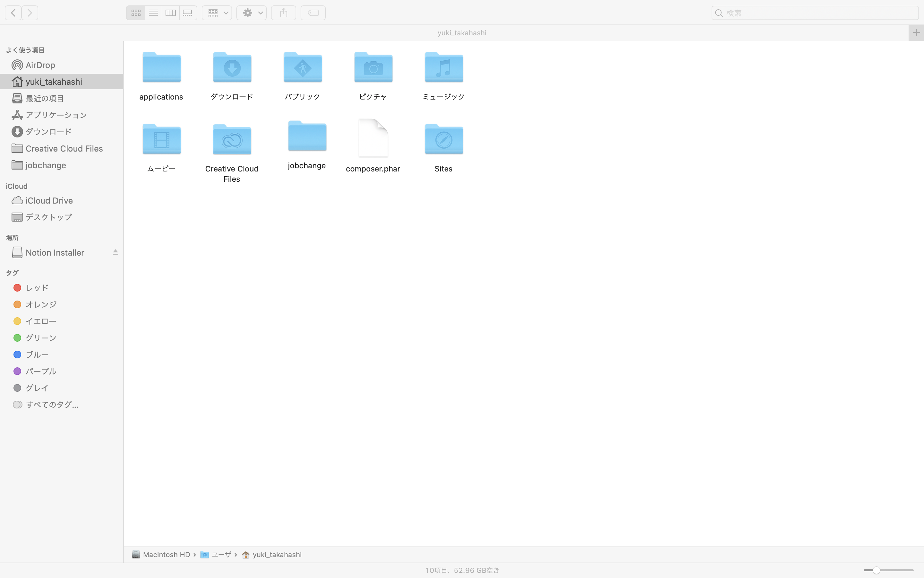Viewport: 924px width, 578px height.
Task: Click ユーザ in the path bar
Action: point(216,554)
